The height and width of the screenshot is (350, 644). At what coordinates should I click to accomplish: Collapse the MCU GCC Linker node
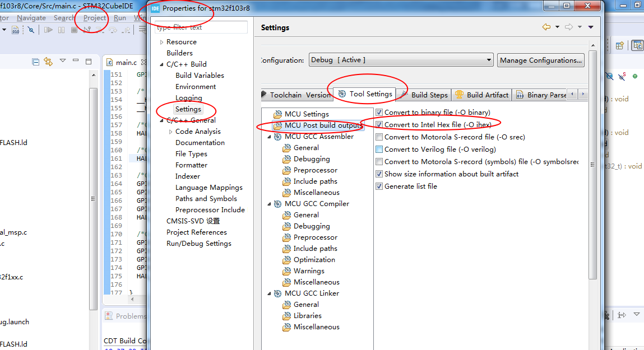(270, 293)
